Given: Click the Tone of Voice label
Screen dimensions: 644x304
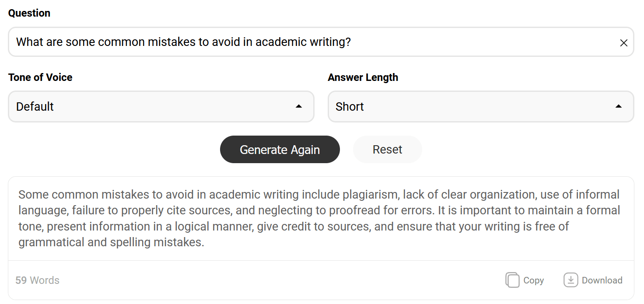Looking at the screenshot, I should pos(40,77).
